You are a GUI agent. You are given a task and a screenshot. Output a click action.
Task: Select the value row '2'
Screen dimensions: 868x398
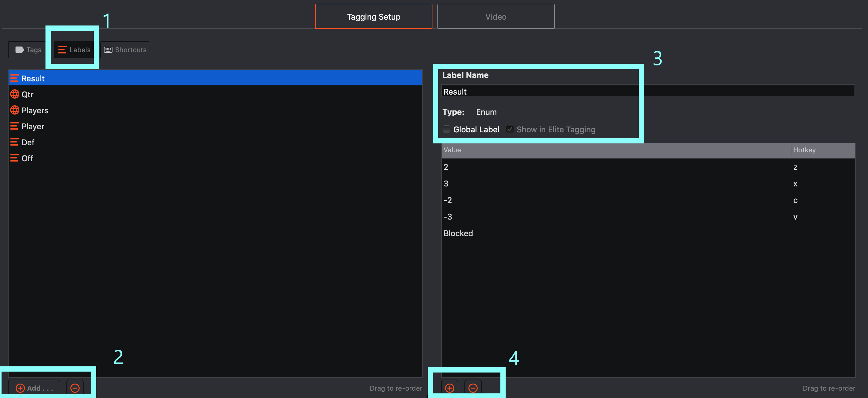coord(648,167)
